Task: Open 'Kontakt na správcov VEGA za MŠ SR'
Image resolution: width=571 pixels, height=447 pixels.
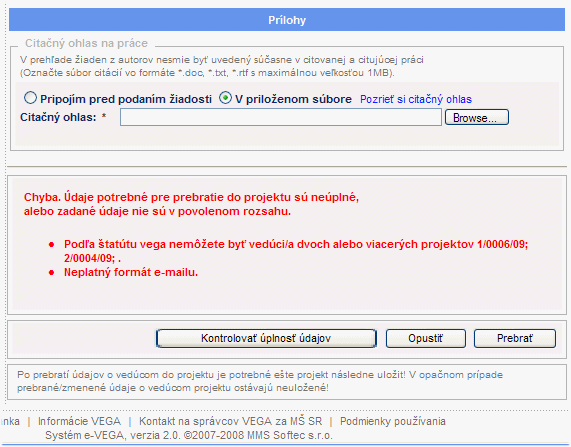Action: tap(231, 421)
